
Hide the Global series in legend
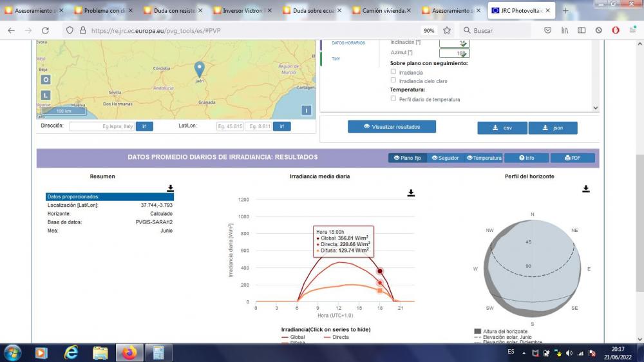pyautogui.click(x=293, y=337)
